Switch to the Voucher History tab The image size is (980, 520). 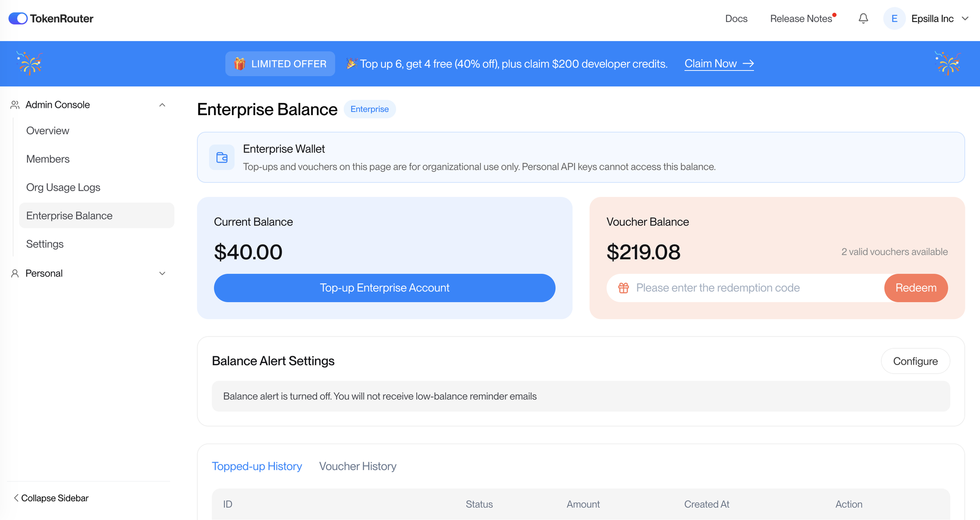point(358,466)
